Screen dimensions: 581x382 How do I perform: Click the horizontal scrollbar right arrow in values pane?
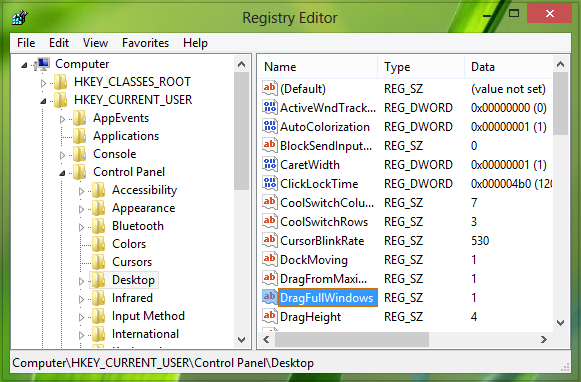point(544,339)
